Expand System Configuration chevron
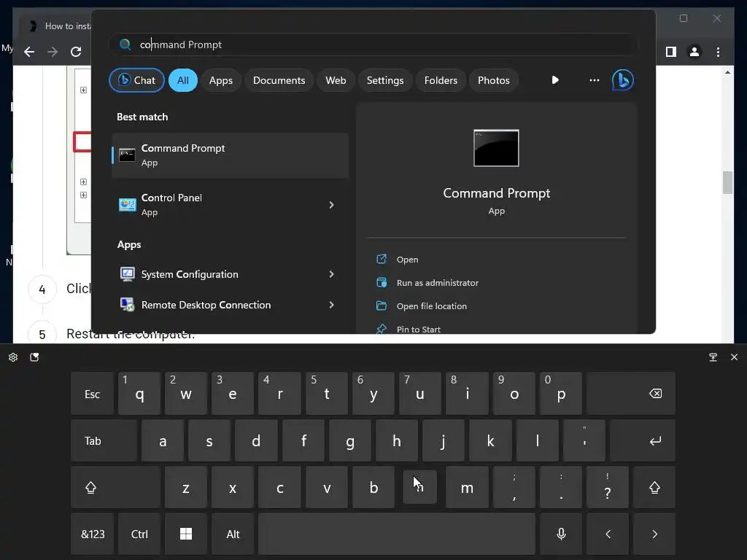This screenshot has height=560, width=747. click(332, 274)
